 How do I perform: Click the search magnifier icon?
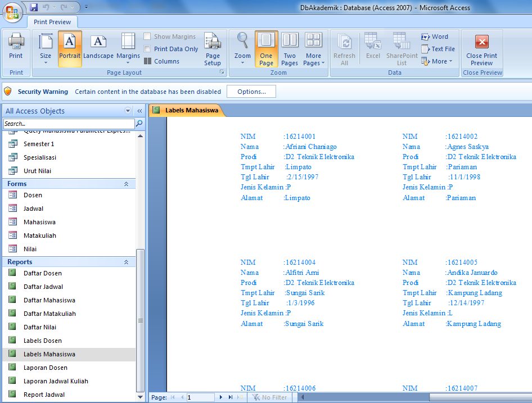[x=139, y=124]
